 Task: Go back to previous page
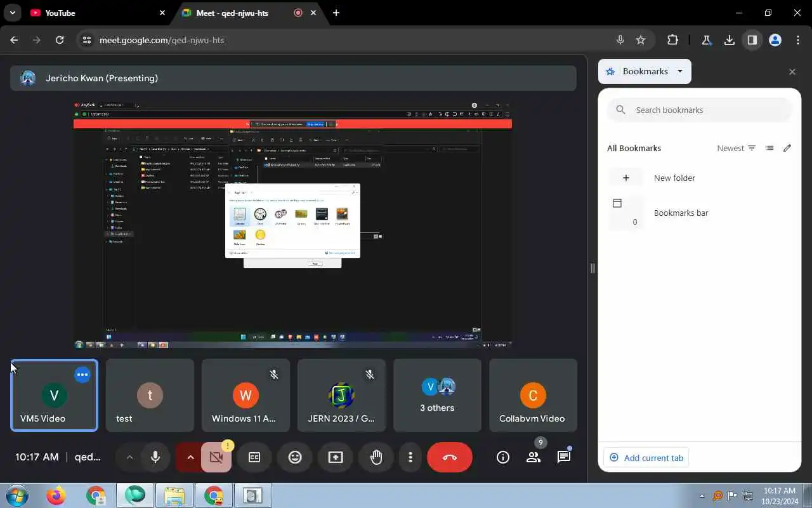(14, 40)
